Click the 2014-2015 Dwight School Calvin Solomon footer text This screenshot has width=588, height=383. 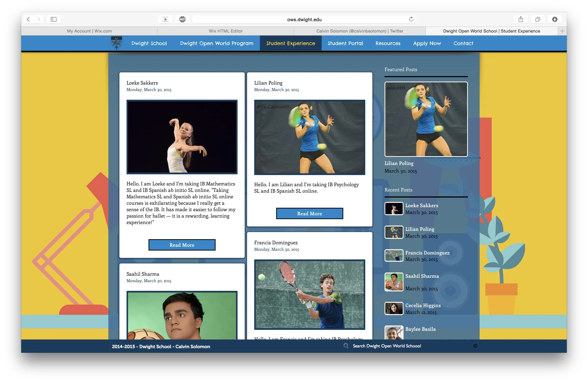pyautogui.click(x=161, y=347)
